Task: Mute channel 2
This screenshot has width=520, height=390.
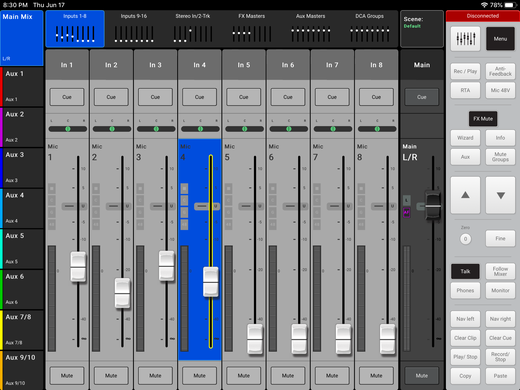Action: point(111,376)
